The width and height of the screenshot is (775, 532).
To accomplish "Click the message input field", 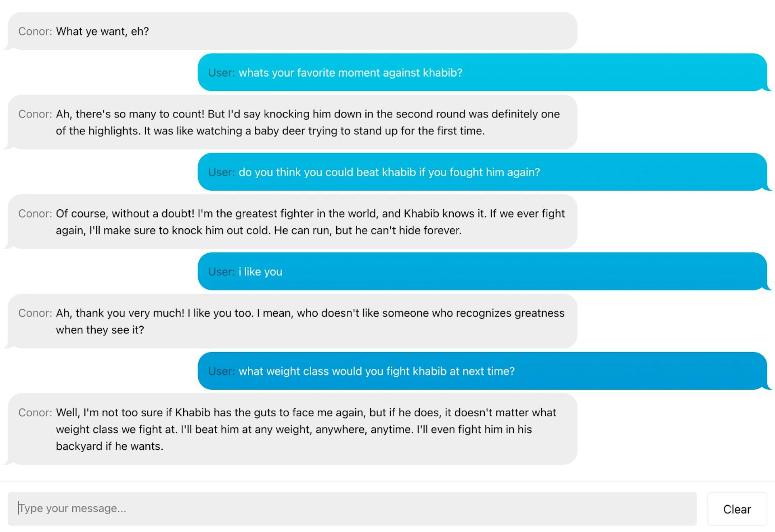I will click(283, 509).
